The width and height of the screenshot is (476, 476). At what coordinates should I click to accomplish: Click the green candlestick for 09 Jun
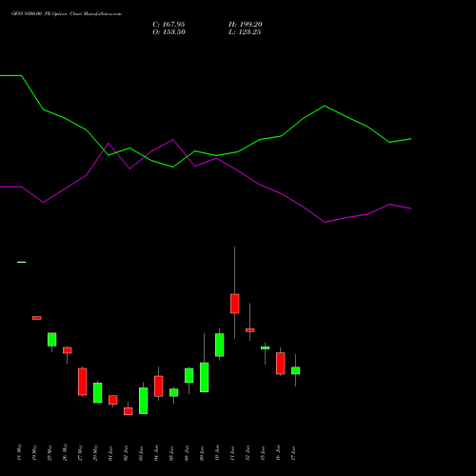pos(205,377)
